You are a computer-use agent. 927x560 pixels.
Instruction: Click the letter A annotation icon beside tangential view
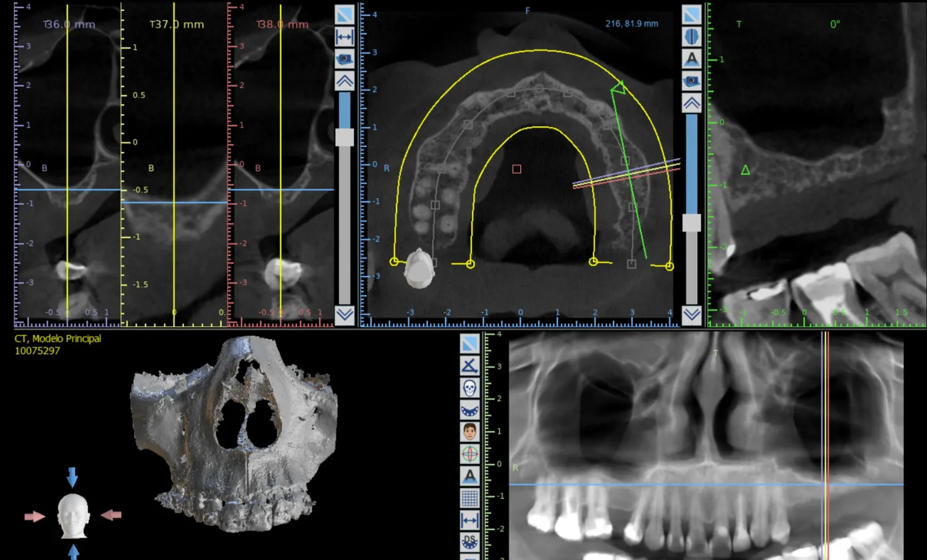[691, 59]
